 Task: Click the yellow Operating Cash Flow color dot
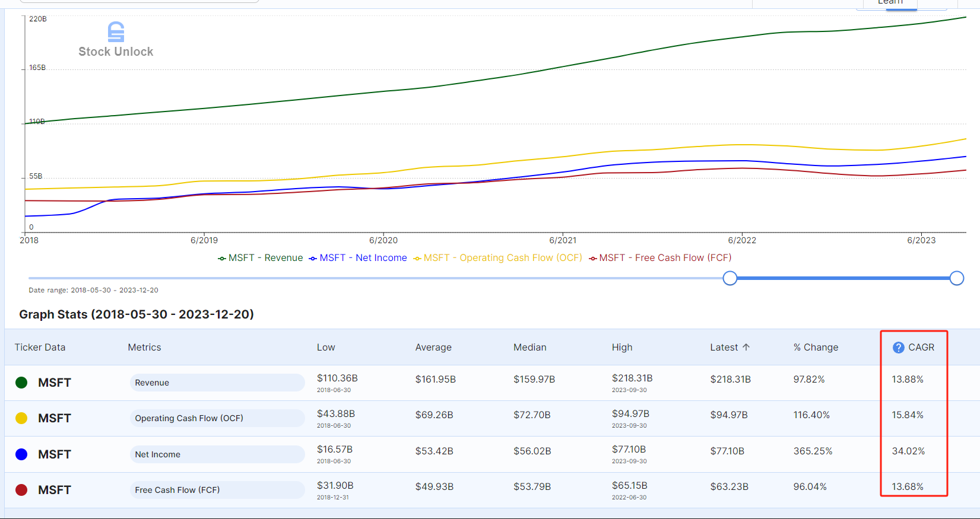tap(21, 418)
